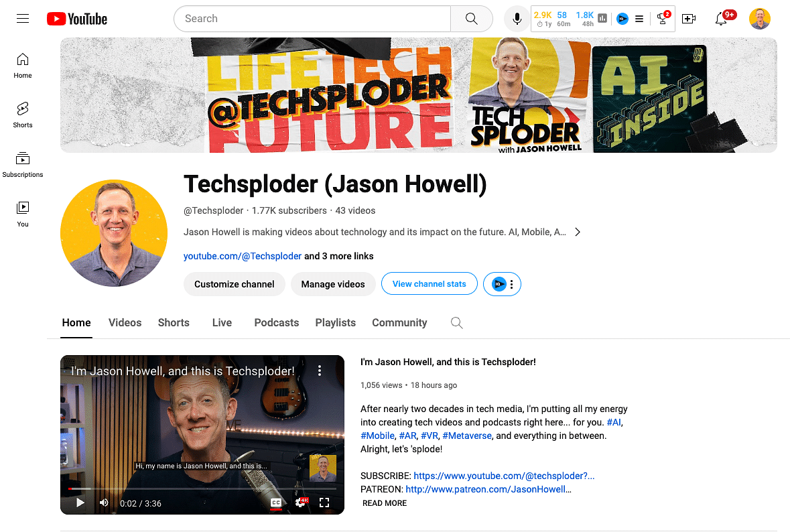Expand description with READ MORE
Screen dimensions: 790x532
coord(385,503)
